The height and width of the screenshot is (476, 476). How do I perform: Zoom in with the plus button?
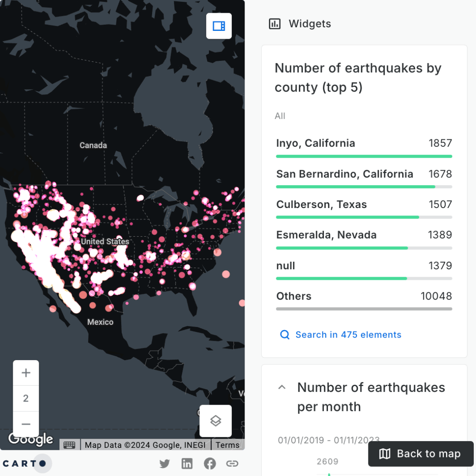tap(26, 373)
